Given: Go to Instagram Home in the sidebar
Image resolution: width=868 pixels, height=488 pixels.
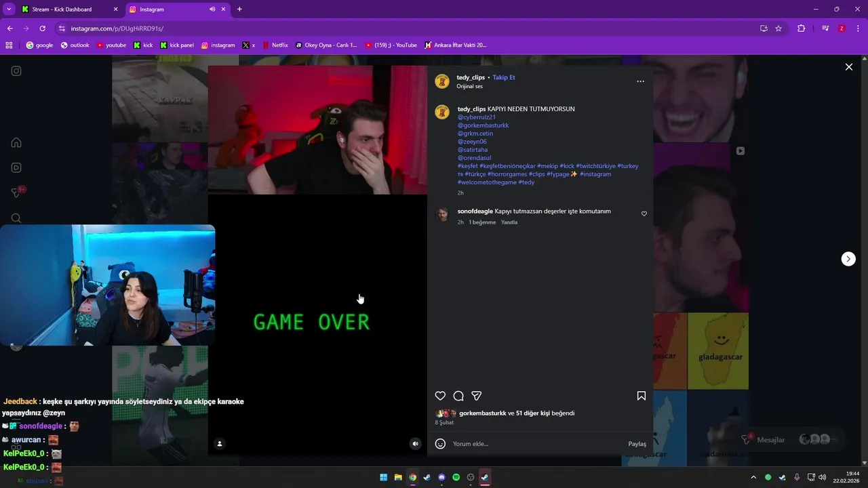Looking at the screenshot, I should [16, 142].
